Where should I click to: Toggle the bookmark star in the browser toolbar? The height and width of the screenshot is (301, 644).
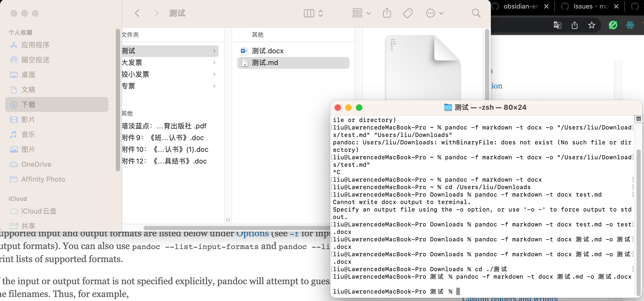pos(591,25)
